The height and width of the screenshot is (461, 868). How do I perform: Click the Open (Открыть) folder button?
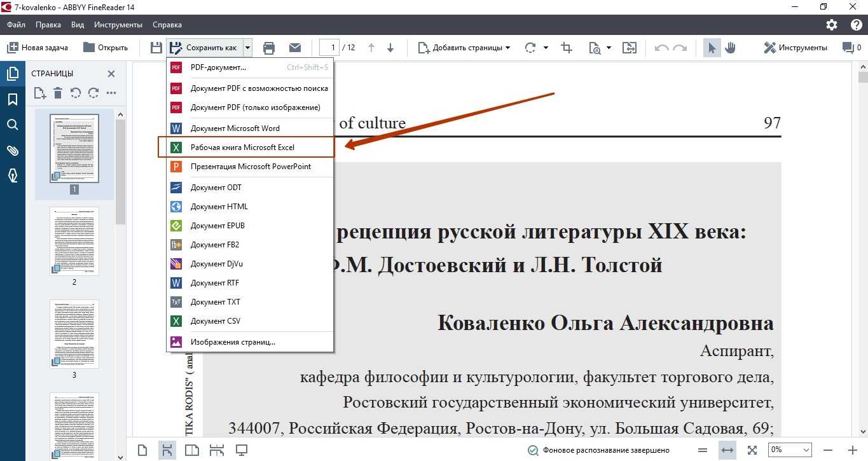[x=106, y=48]
